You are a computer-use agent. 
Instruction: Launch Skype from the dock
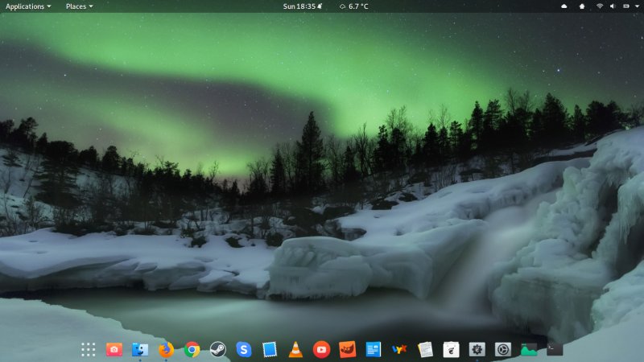pos(244,349)
